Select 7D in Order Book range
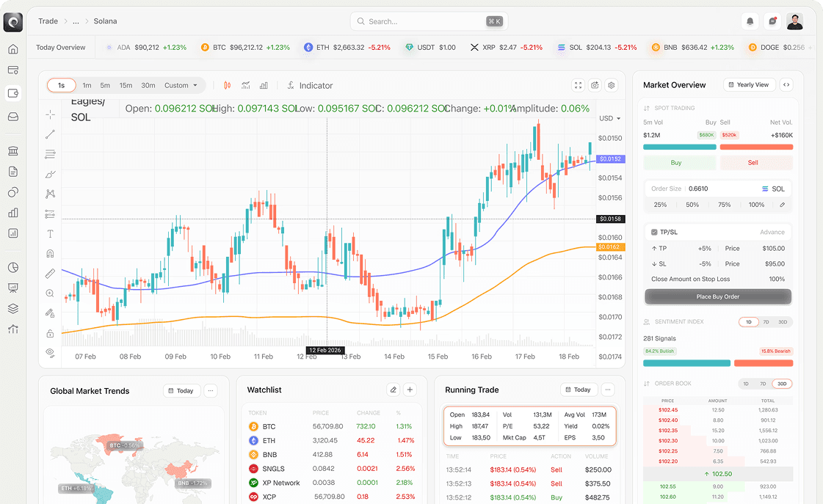823x504 pixels. (763, 384)
